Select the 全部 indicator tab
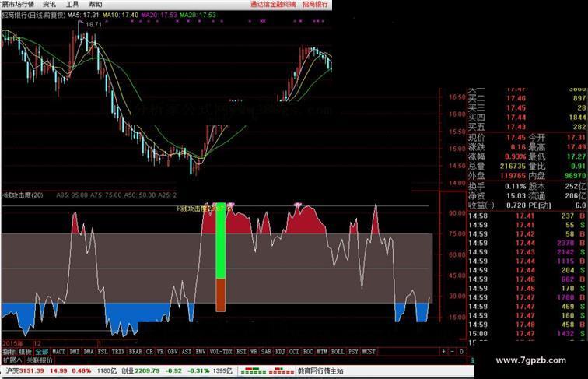 tap(42, 352)
